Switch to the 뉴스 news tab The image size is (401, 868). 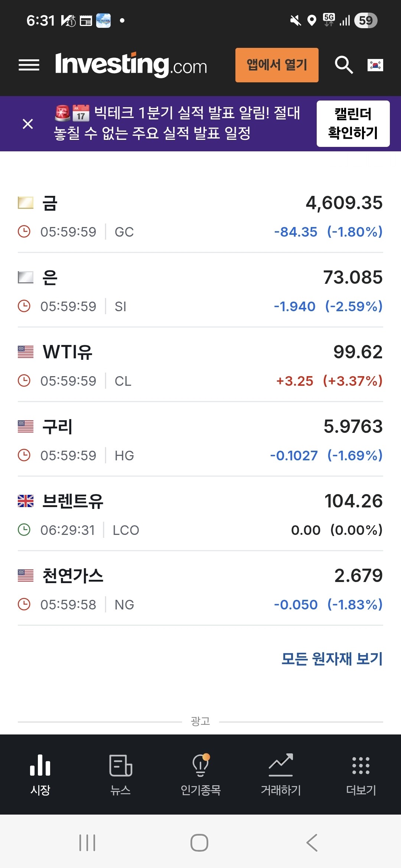pos(120,775)
